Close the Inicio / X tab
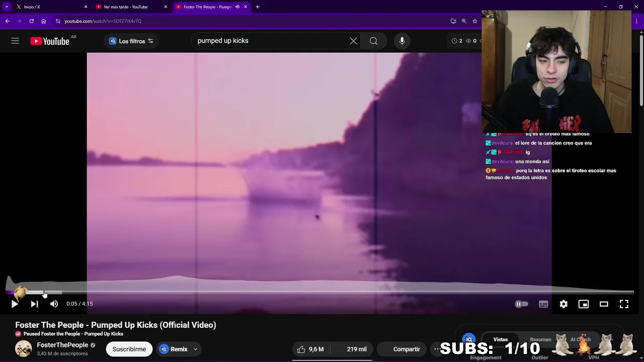This screenshot has width=644, height=362. coord(86,7)
